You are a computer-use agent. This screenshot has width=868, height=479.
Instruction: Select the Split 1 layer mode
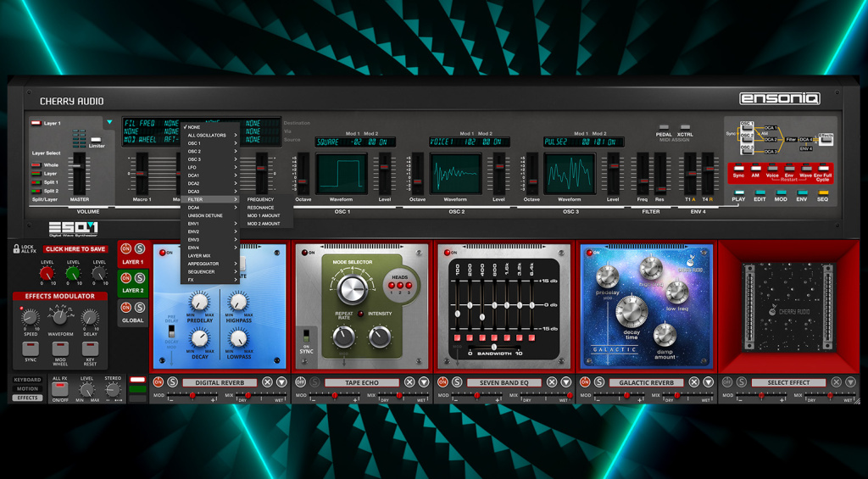(x=37, y=182)
